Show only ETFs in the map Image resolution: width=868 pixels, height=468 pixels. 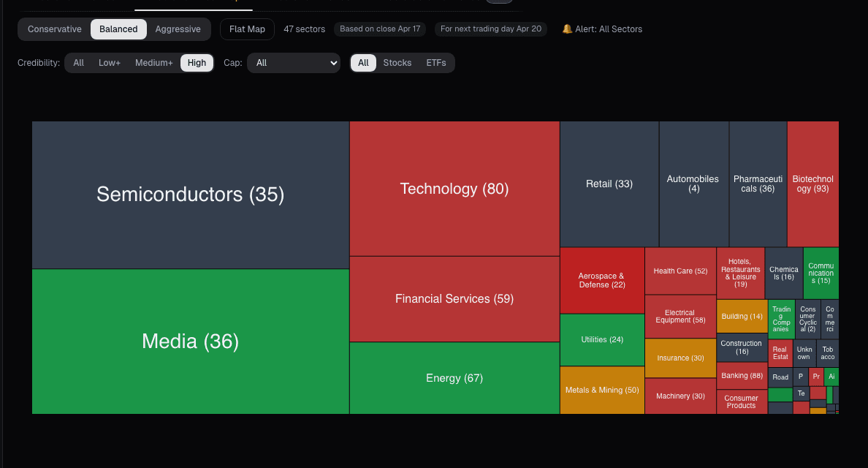435,63
